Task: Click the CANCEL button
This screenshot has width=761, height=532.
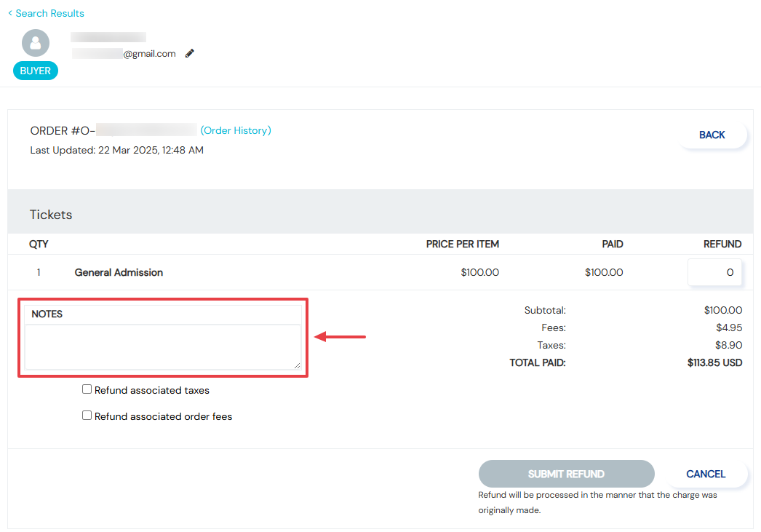Action: [706, 474]
